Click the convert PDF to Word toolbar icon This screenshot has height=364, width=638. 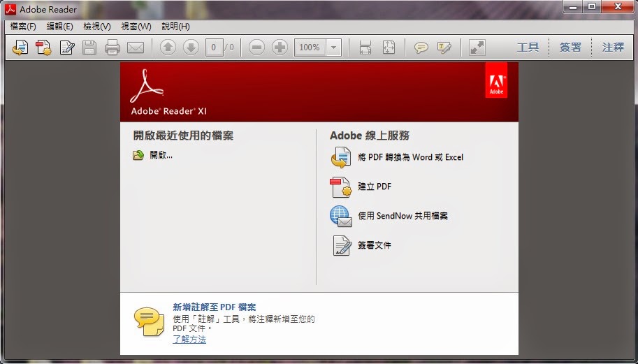click(x=20, y=48)
